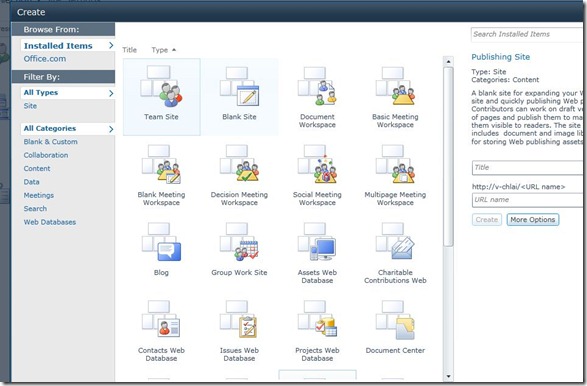The image size is (587, 386).
Task: Select the Issues Web Database icon
Action: 239,320
